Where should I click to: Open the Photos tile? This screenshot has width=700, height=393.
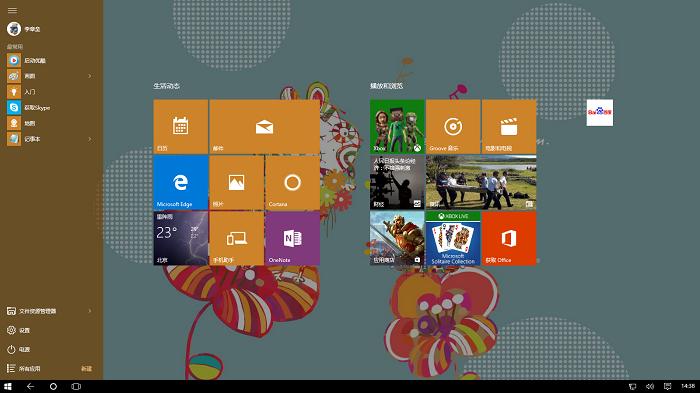(237, 182)
